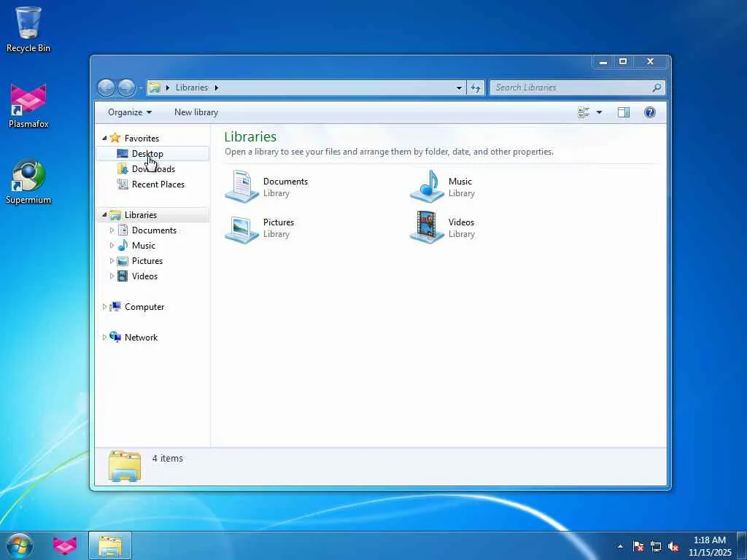Refresh the Libraries address bar

(x=476, y=87)
